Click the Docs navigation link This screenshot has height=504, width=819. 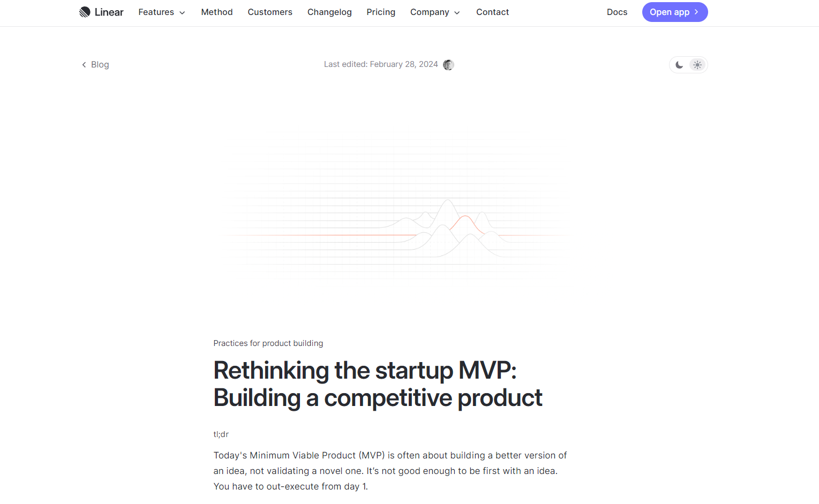point(617,12)
